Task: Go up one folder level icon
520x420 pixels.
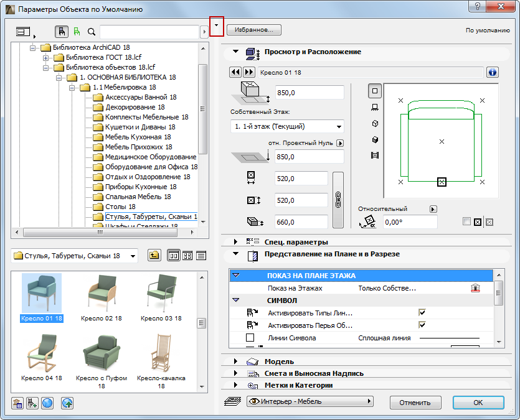Action: coord(153,256)
